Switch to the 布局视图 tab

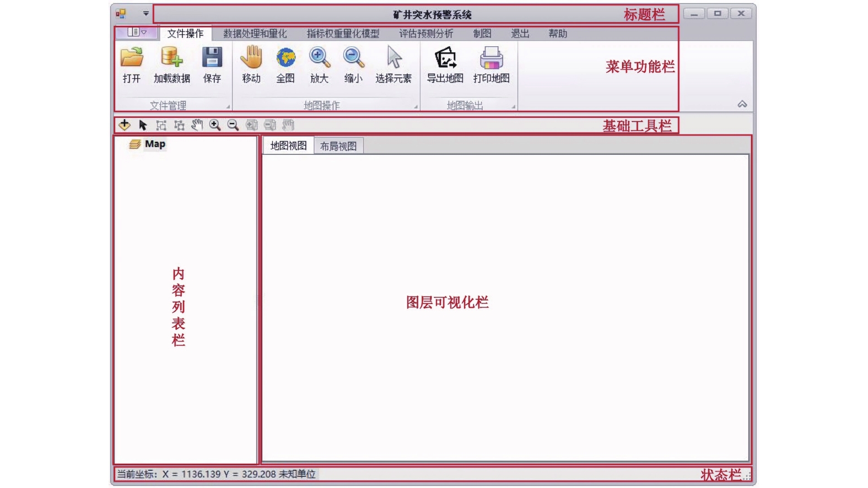[338, 146]
